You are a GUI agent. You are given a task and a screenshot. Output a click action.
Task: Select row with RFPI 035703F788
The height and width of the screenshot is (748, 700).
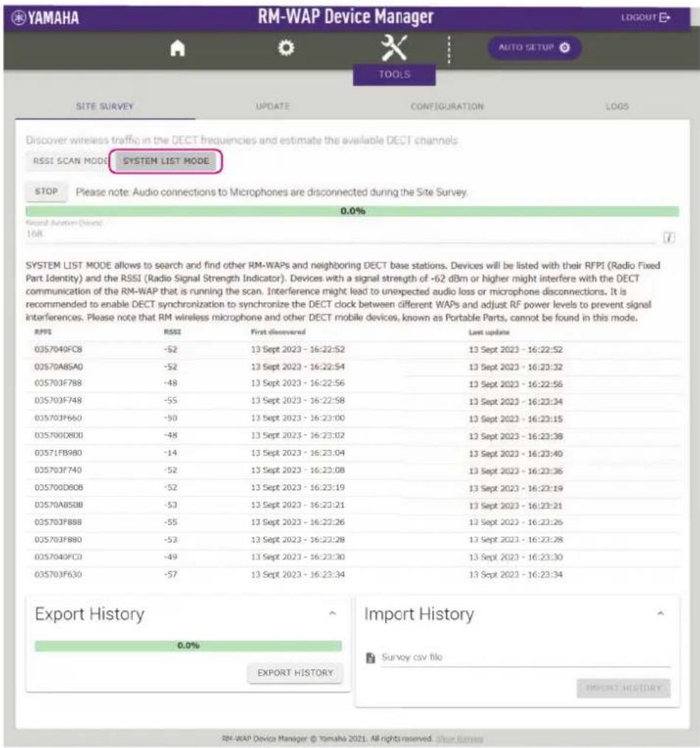[x=352, y=383]
